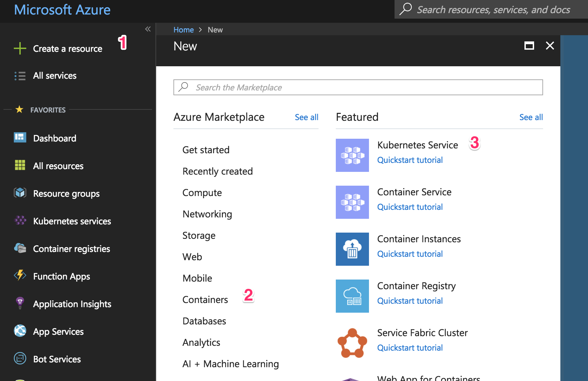Click the All resources grid icon
588x381 pixels.
pos(20,165)
